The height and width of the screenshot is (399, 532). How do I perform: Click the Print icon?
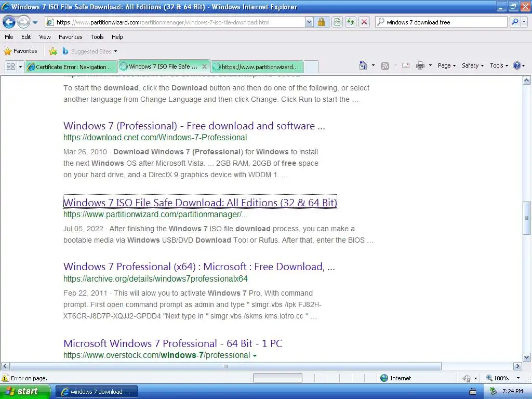[420, 65]
